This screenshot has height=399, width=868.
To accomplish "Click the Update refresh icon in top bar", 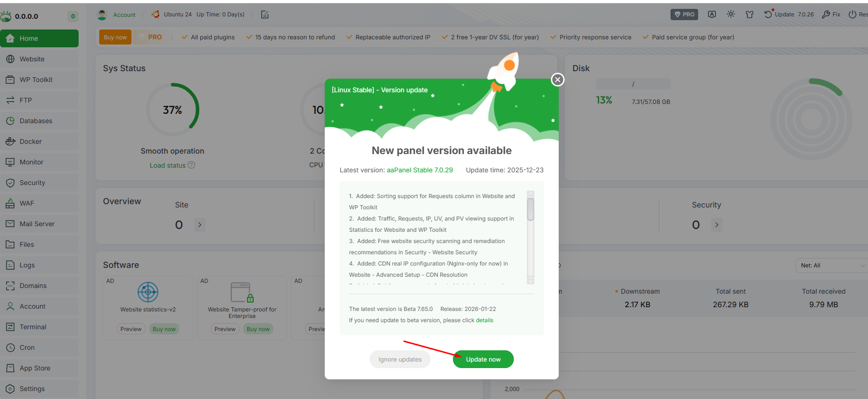I will tap(768, 15).
